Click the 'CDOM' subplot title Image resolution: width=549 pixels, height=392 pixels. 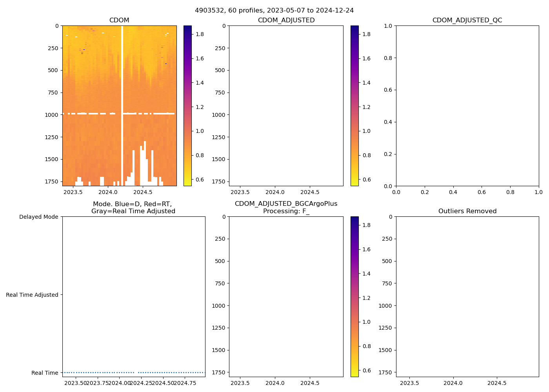119,20
